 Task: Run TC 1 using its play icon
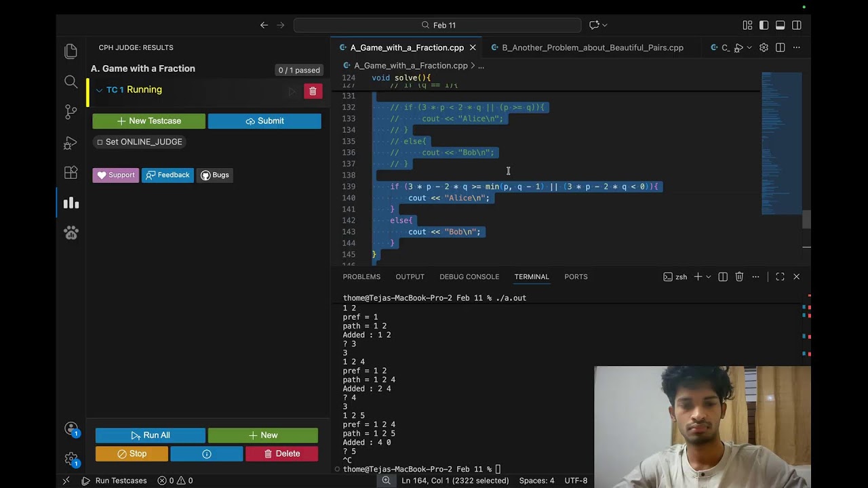coord(292,91)
